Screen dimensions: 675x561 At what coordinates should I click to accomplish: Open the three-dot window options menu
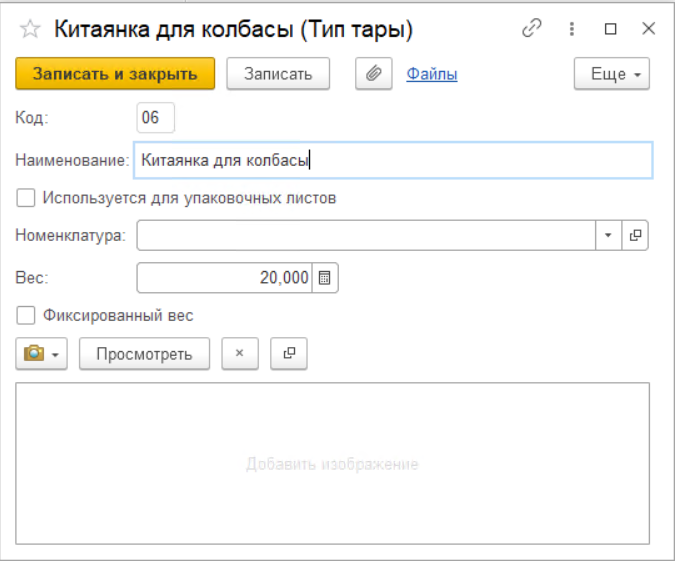[x=571, y=30]
